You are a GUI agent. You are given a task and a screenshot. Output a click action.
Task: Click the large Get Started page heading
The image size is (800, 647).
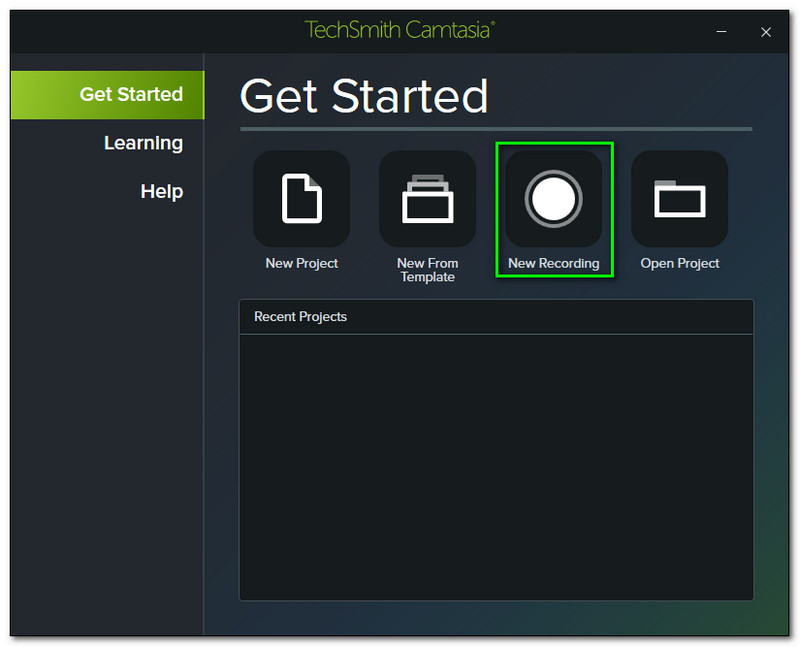364,96
